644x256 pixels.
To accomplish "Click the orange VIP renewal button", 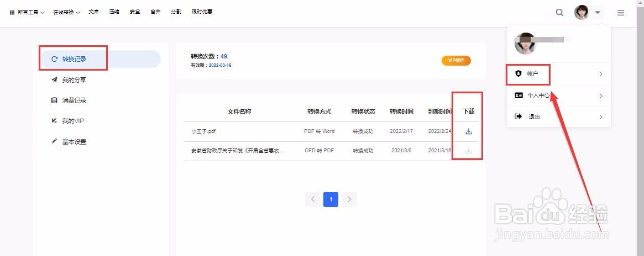I will (456, 61).
